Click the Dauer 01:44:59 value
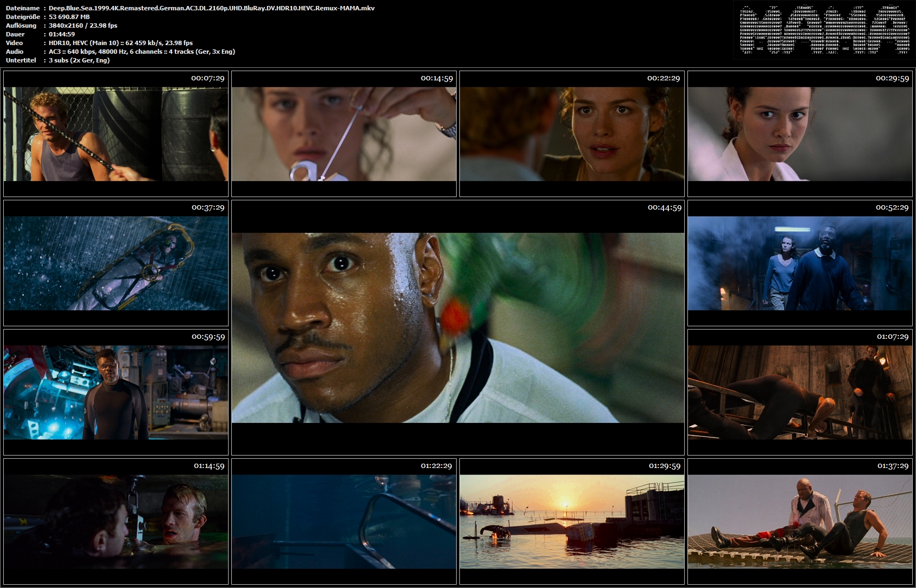Screen dimensions: 916x588 (x=62, y=34)
